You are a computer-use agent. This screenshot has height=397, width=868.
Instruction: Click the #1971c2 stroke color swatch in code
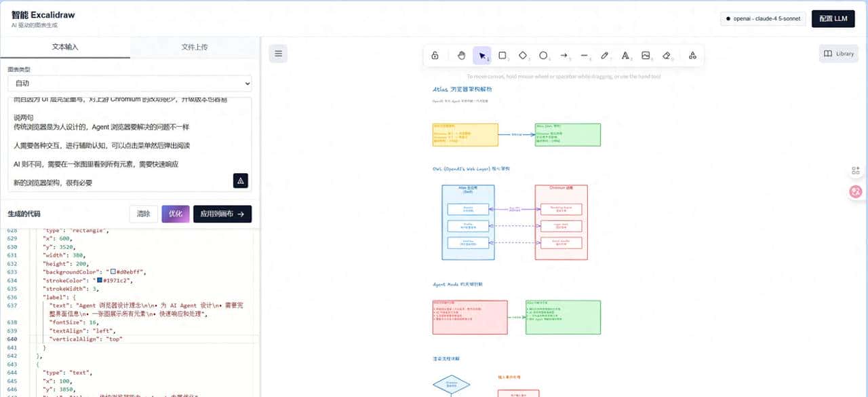click(x=100, y=280)
